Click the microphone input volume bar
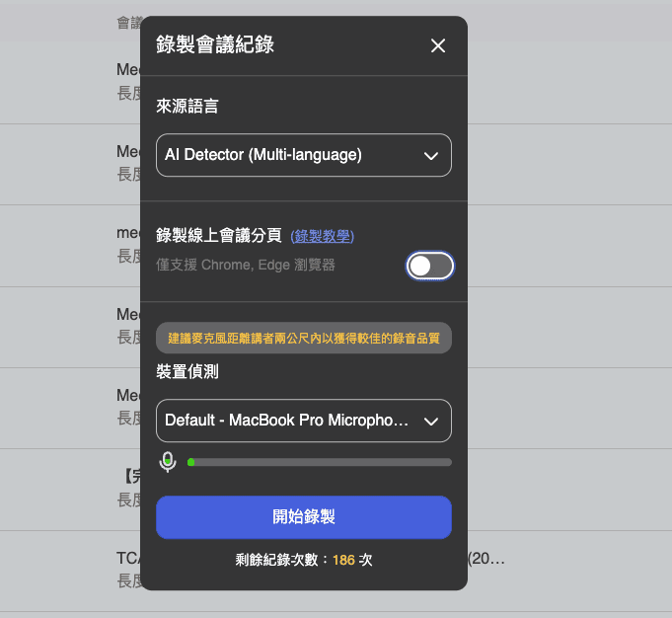The image size is (672, 618). [321, 462]
